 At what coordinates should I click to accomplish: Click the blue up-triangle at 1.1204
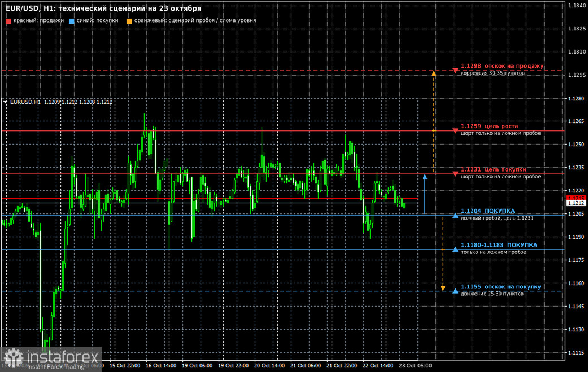click(x=455, y=216)
